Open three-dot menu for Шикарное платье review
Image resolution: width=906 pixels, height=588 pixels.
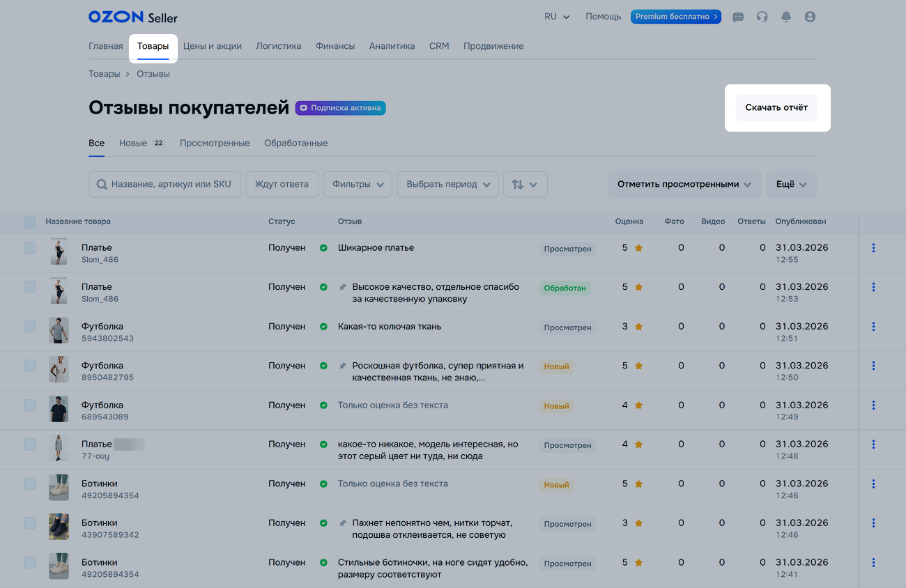[873, 248]
